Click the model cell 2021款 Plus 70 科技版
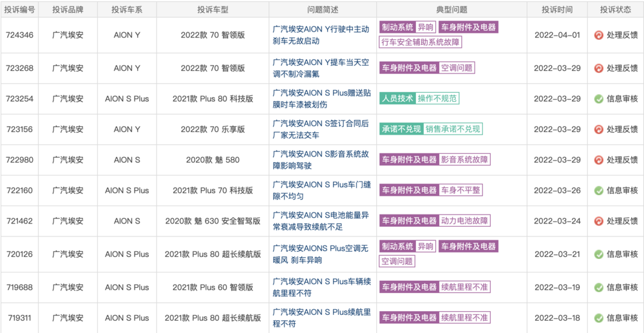This screenshot has width=644, height=333. tap(213, 191)
